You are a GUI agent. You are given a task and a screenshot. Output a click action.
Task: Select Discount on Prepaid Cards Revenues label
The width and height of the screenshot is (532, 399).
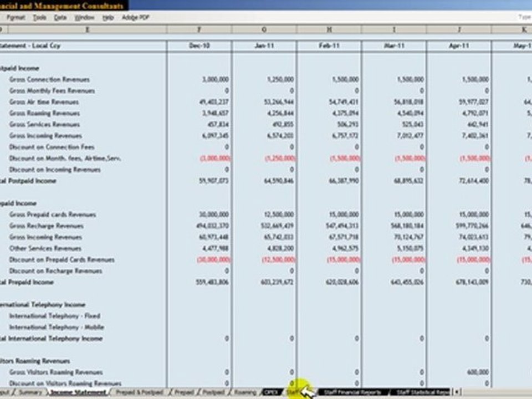click(62, 259)
